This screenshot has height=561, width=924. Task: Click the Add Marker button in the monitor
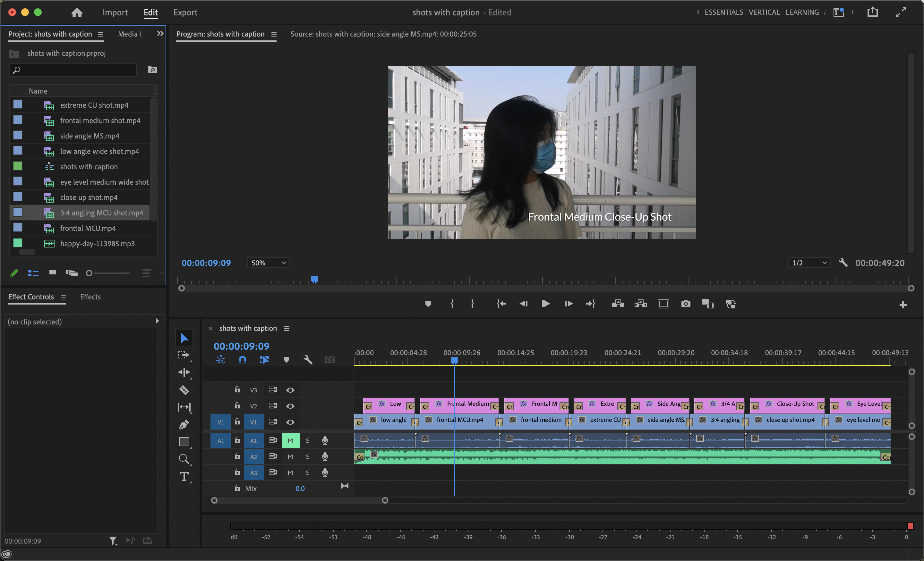[x=428, y=304]
